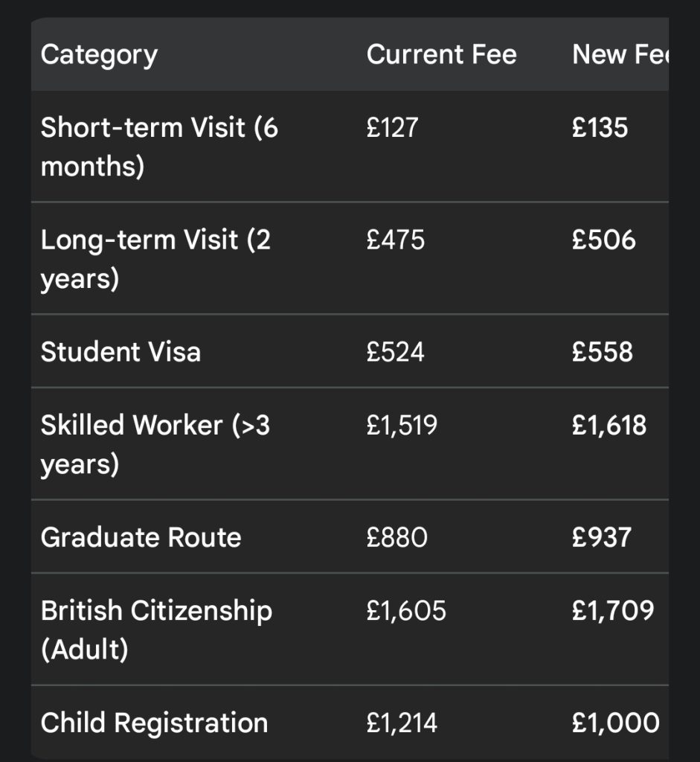This screenshot has height=762, width=700.
Task: Click the £475 current fee value
Action: pyautogui.click(x=396, y=240)
